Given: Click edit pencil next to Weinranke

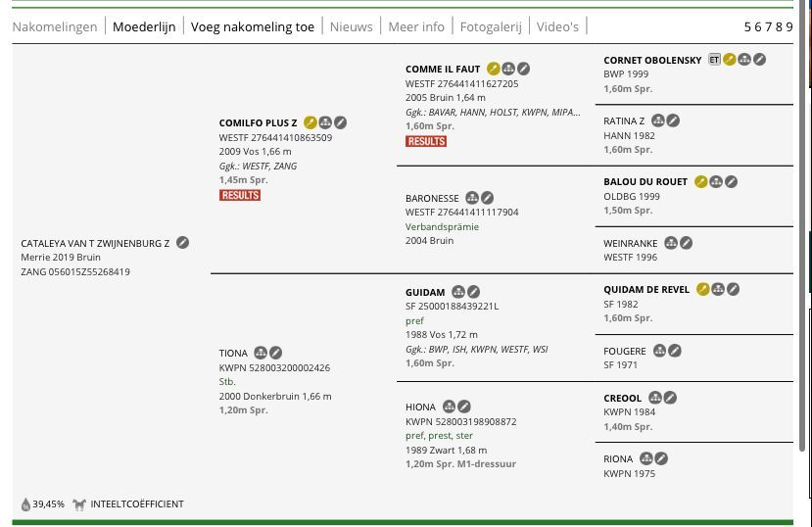Looking at the screenshot, I should tap(686, 243).
